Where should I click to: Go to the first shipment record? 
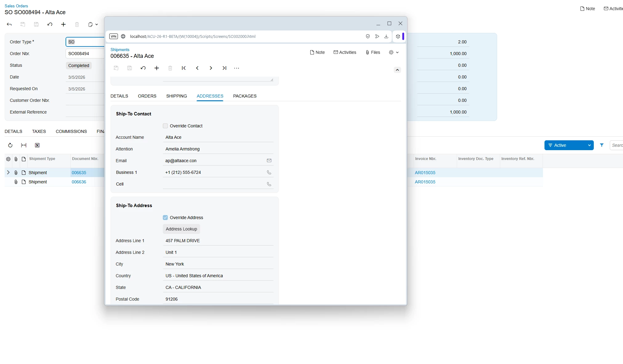(184, 68)
